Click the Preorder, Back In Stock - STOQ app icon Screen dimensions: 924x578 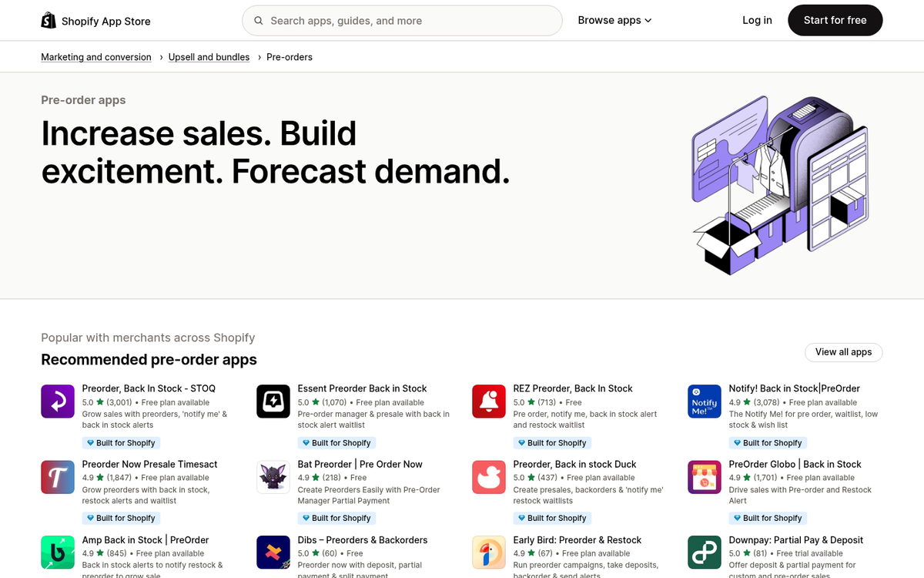[x=58, y=401]
